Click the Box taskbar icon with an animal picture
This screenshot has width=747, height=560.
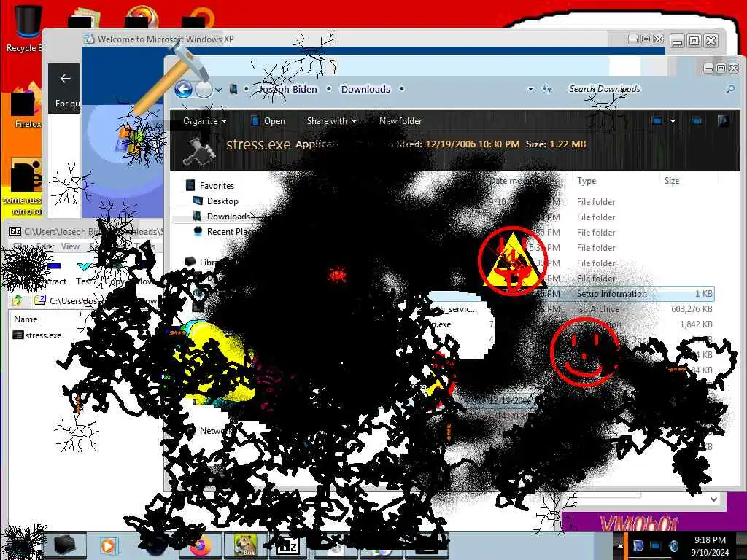tap(245, 545)
